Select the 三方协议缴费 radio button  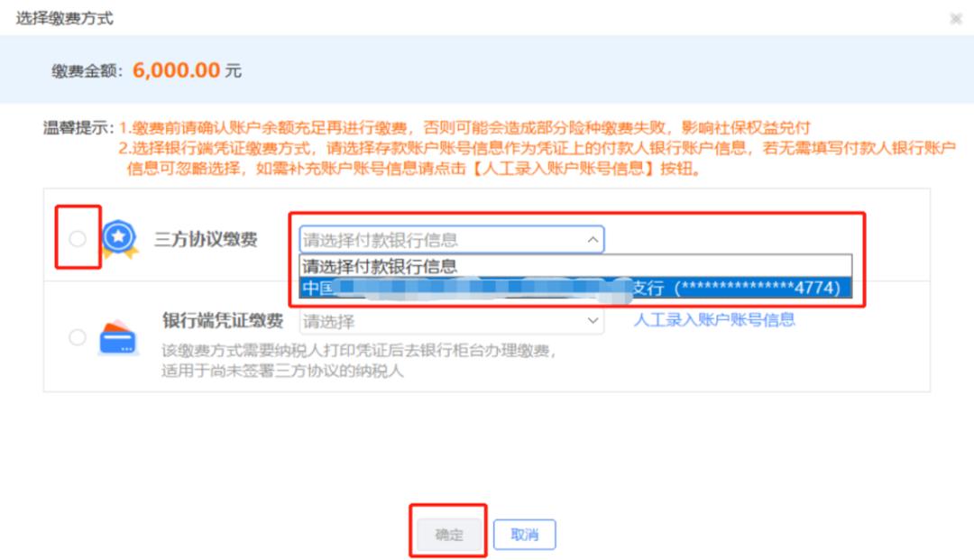[78, 238]
